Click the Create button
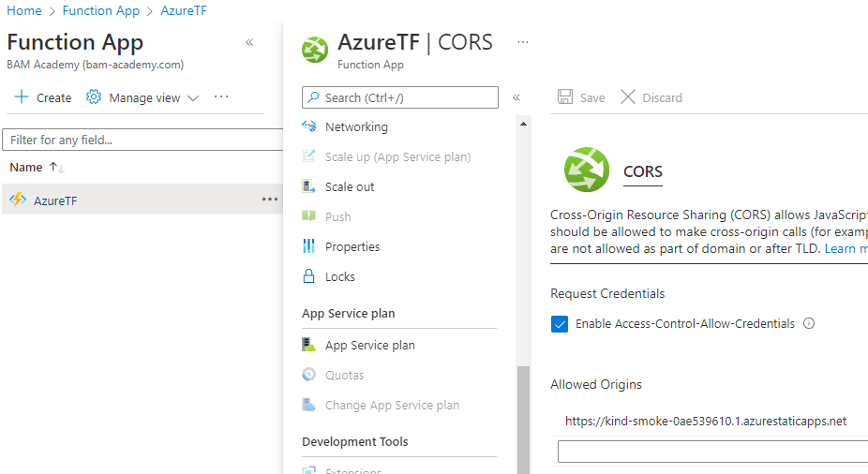868x474 pixels. pos(43,97)
